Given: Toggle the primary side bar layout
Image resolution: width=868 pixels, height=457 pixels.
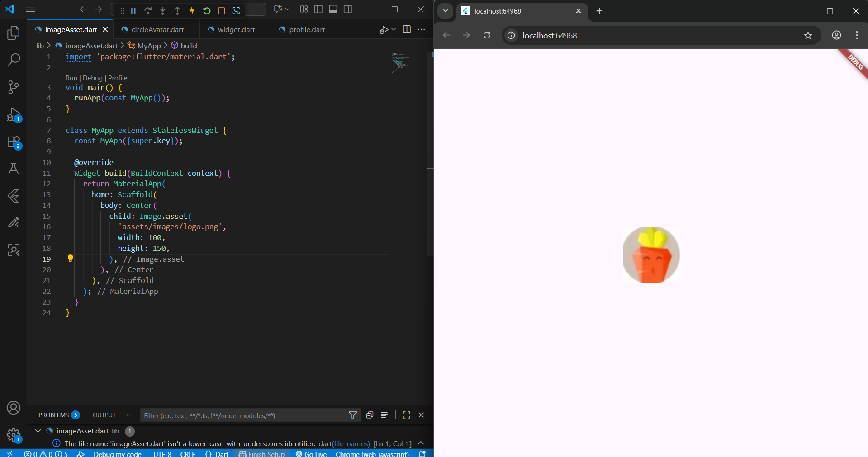Looking at the screenshot, I should [318, 9].
